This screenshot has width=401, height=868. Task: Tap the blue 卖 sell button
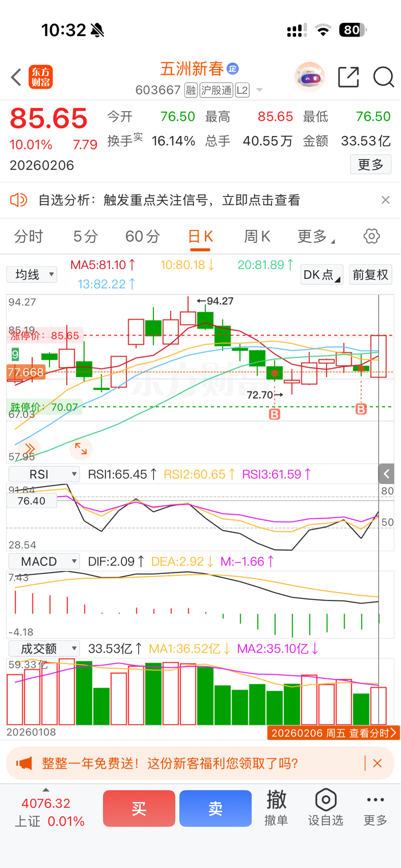(x=215, y=808)
